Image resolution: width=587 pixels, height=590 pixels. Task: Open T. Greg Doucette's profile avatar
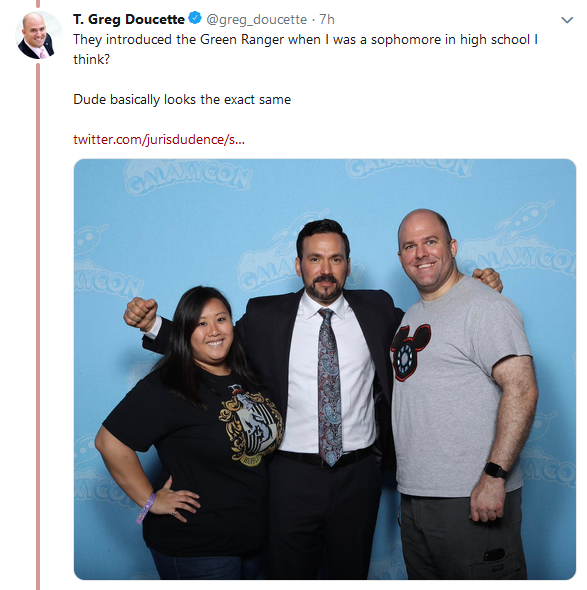38,35
